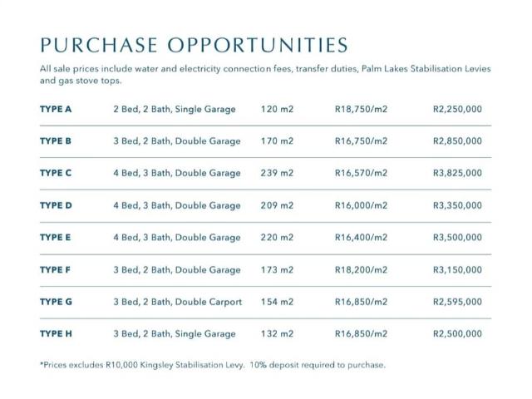Select the TYPE C row label
The height and width of the screenshot is (399, 532).
[x=56, y=173]
